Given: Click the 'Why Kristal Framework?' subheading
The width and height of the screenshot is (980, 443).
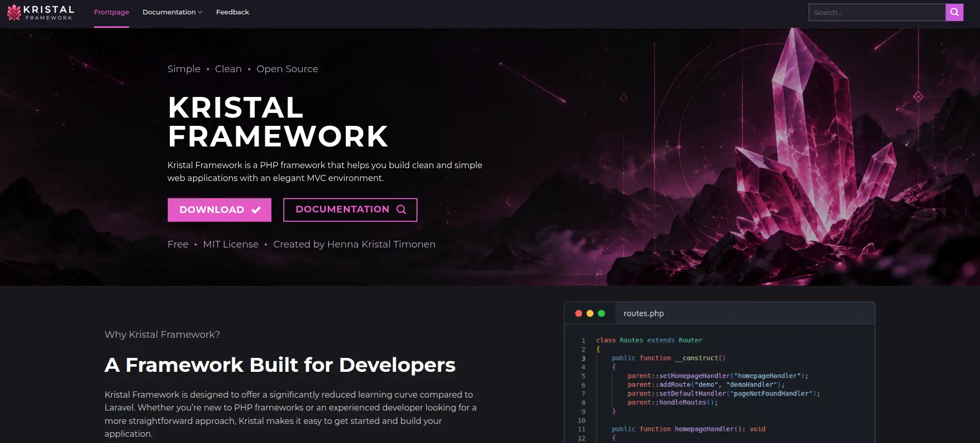Looking at the screenshot, I should point(162,335).
